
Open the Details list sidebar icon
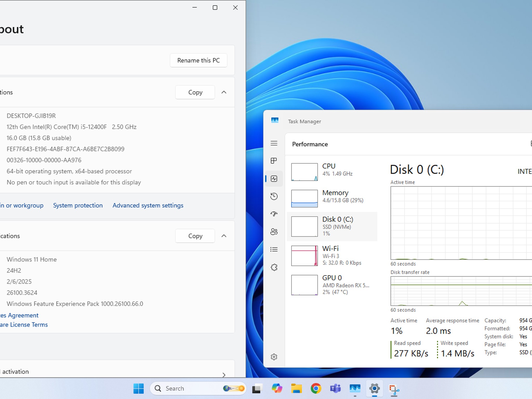274,249
